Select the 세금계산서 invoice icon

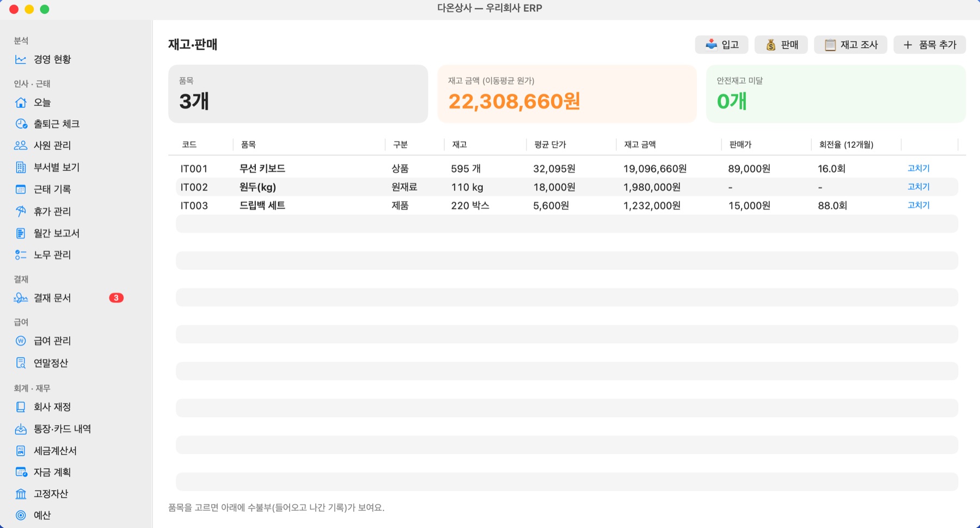[21, 451]
